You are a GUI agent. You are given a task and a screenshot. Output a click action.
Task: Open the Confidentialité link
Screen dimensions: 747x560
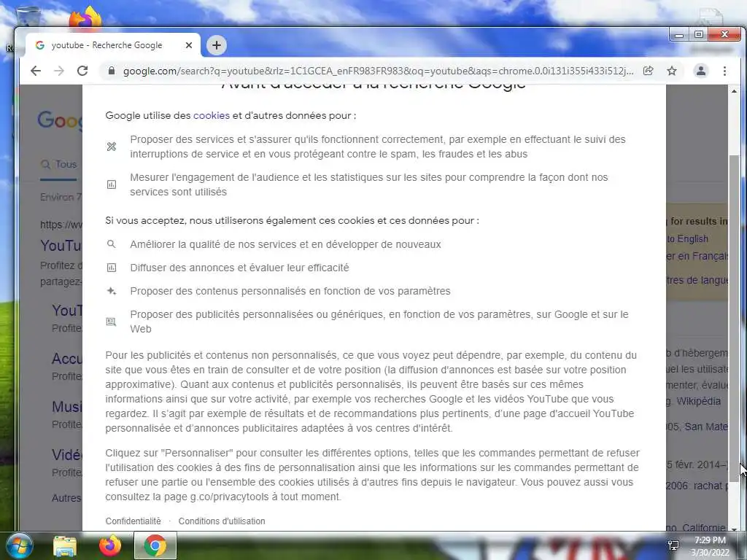click(x=133, y=521)
